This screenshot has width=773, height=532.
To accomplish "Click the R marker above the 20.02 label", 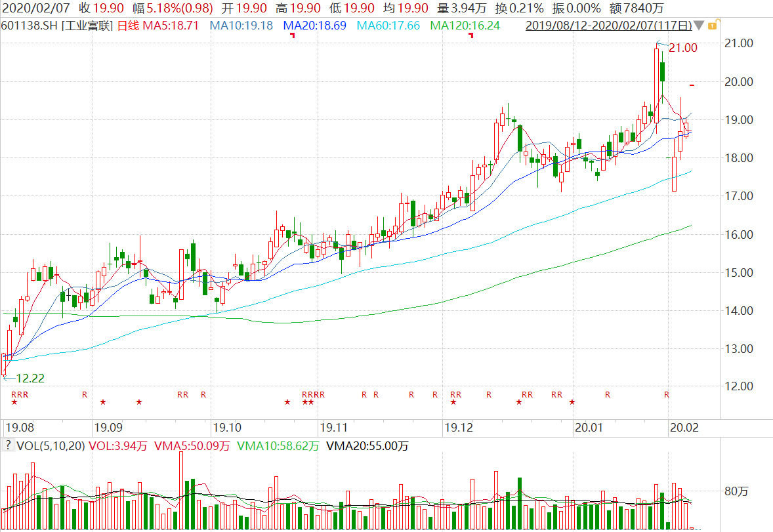I will [667, 394].
